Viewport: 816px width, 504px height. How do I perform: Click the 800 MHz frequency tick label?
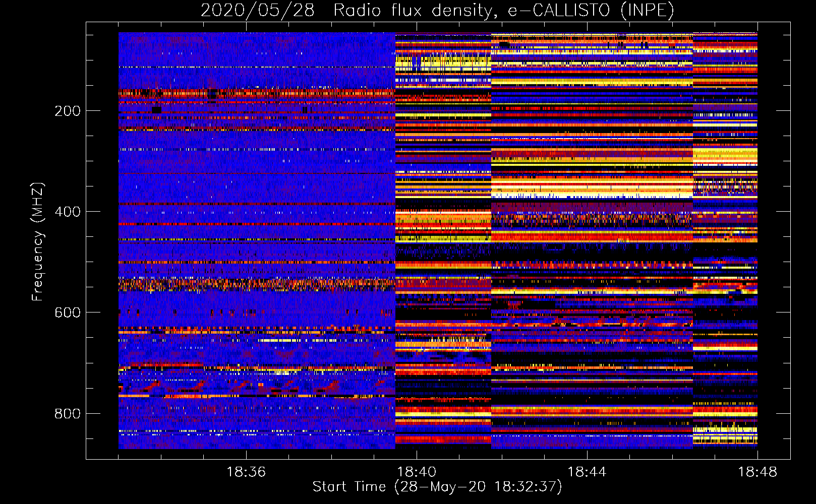pos(68,413)
